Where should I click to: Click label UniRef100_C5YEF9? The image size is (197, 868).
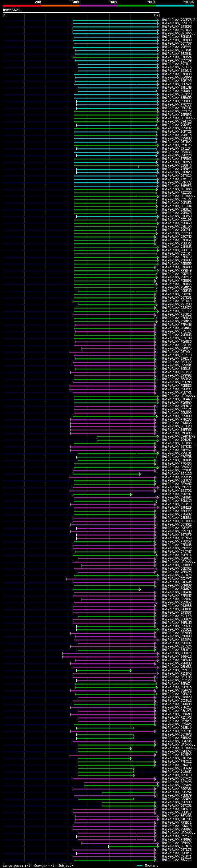(177, 670)
